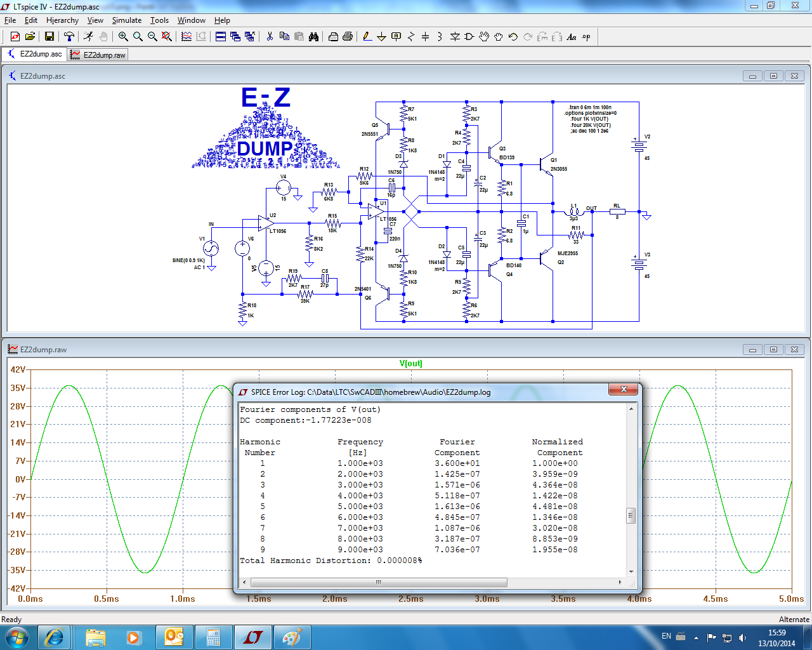The image size is (812, 650).
Task: Click the Undo arrow icon
Action: [x=513, y=37]
